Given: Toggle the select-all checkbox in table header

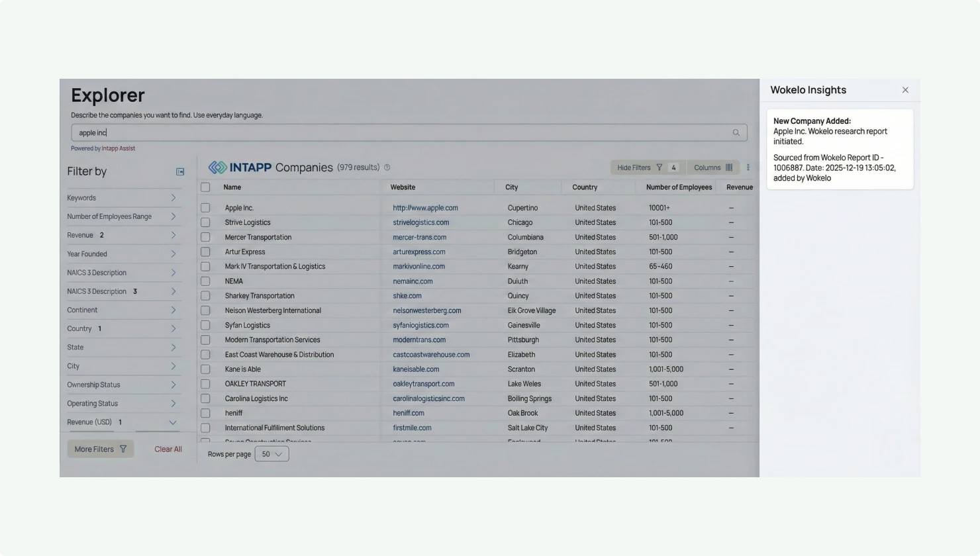Looking at the screenshot, I should click(x=205, y=187).
